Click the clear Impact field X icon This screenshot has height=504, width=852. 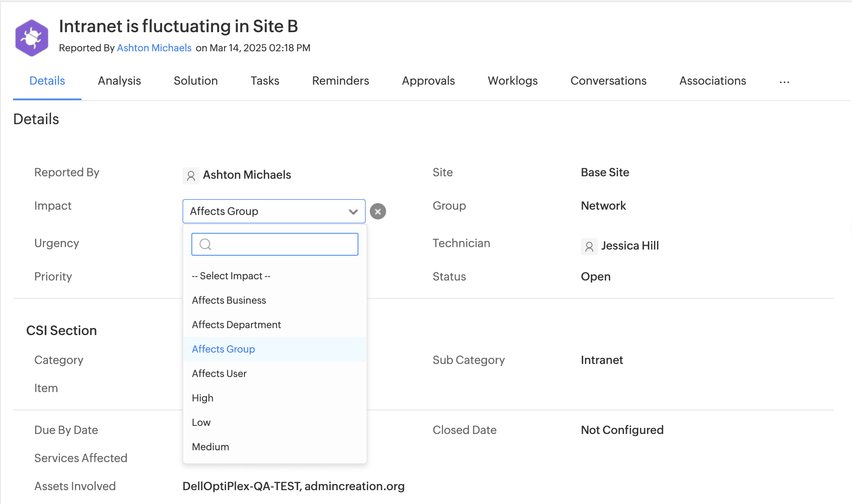pyautogui.click(x=378, y=211)
